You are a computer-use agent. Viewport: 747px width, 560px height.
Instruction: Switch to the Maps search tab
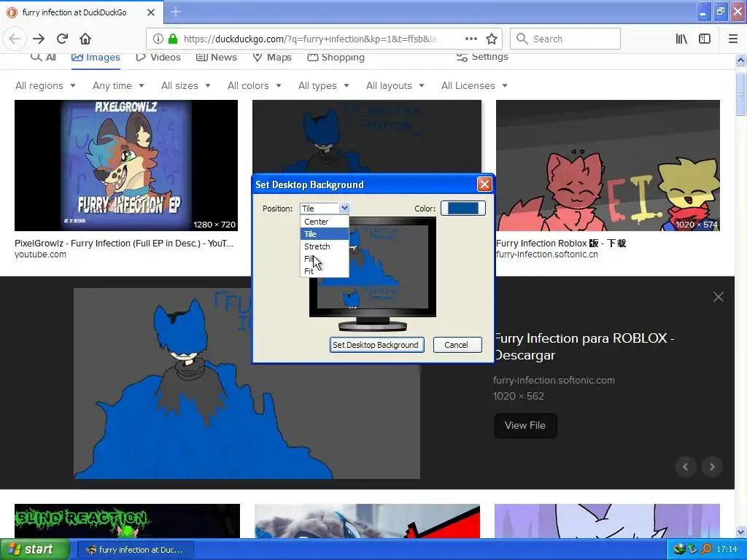click(272, 57)
